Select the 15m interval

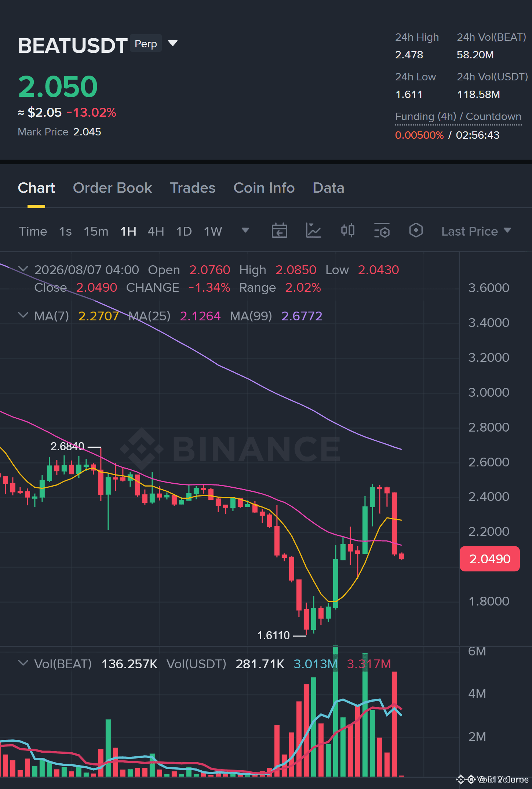[96, 231]
